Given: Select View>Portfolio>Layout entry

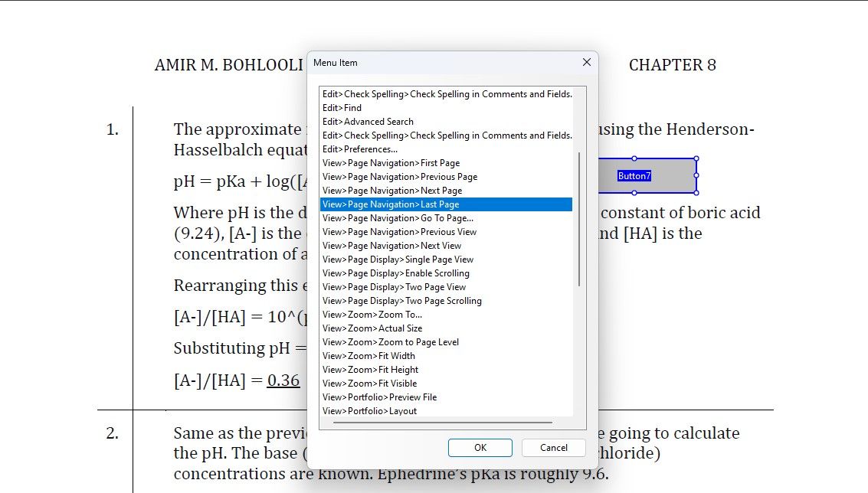Looking at the screenshot, I should click(446, 411).
